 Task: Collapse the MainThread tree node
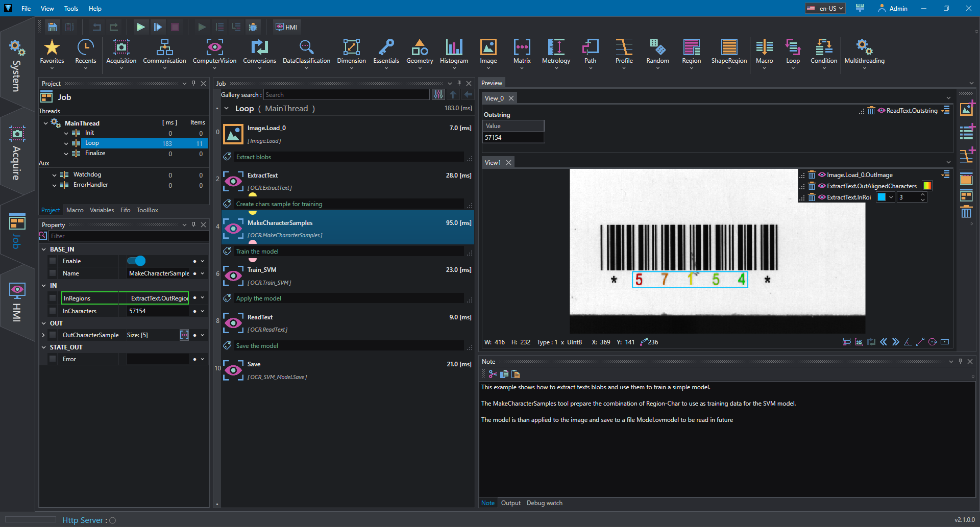coord(46,123)
